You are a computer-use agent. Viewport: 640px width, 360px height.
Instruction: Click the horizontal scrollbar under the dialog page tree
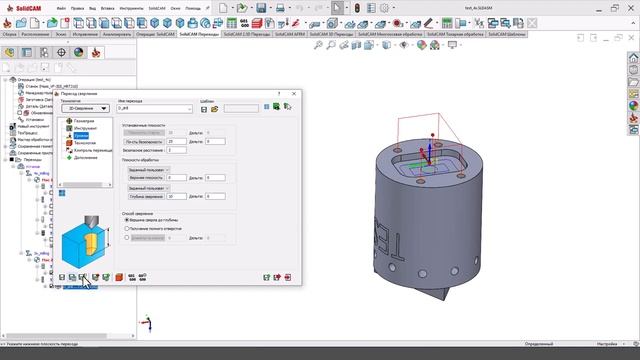point(84,185)
